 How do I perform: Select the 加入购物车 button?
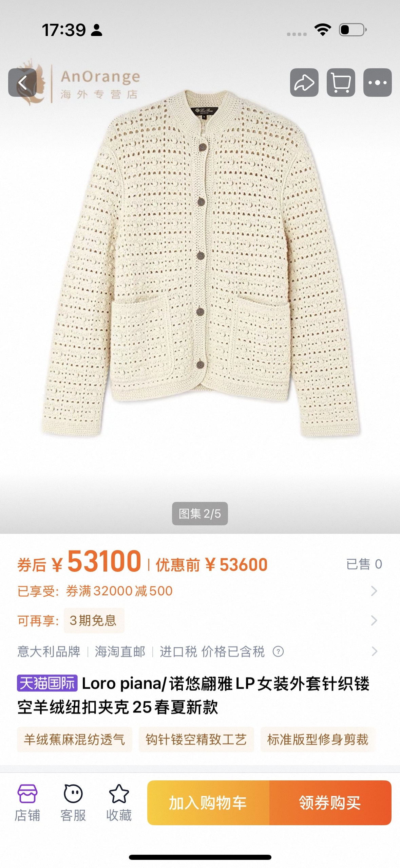coord(208,803)
